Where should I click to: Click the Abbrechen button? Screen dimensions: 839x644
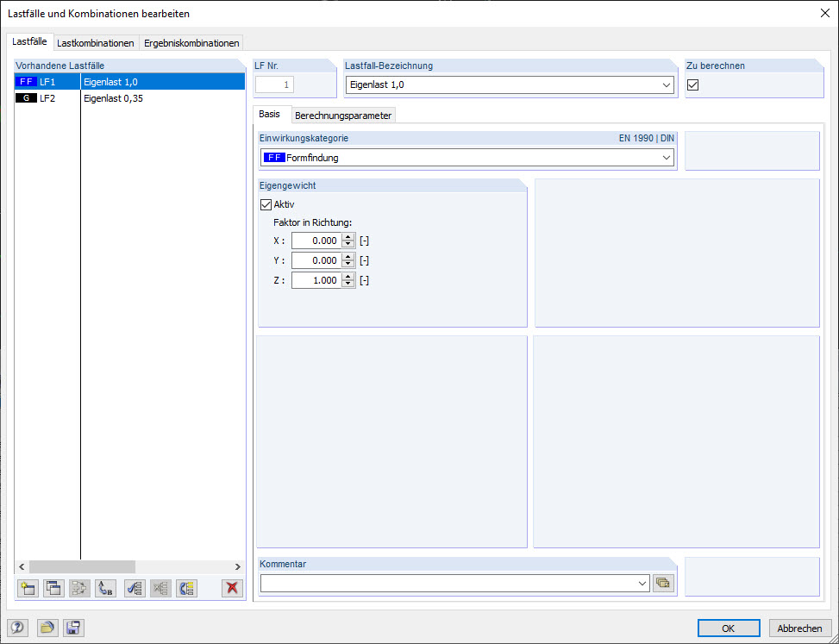799,628
